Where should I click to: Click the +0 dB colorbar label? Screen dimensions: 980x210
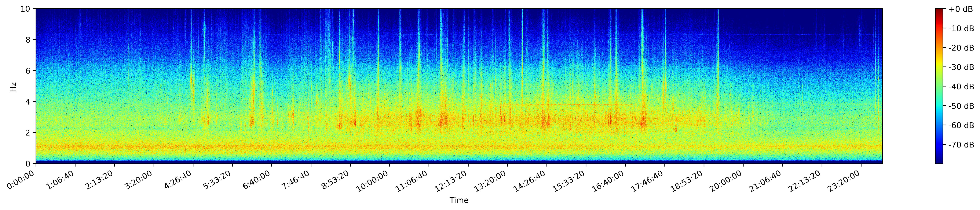[x=961, y=9]
